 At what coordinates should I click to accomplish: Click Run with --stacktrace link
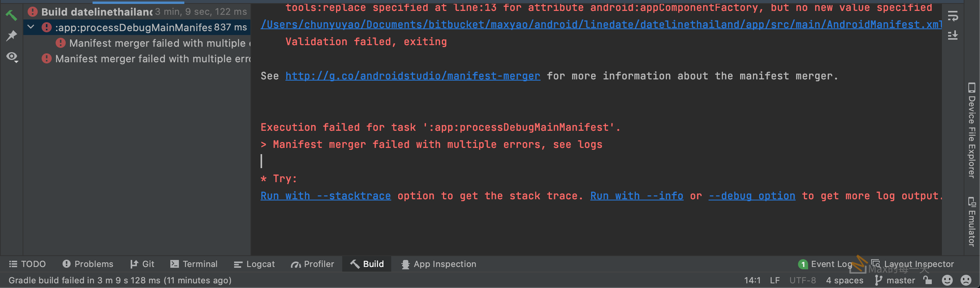click(325, 196)
